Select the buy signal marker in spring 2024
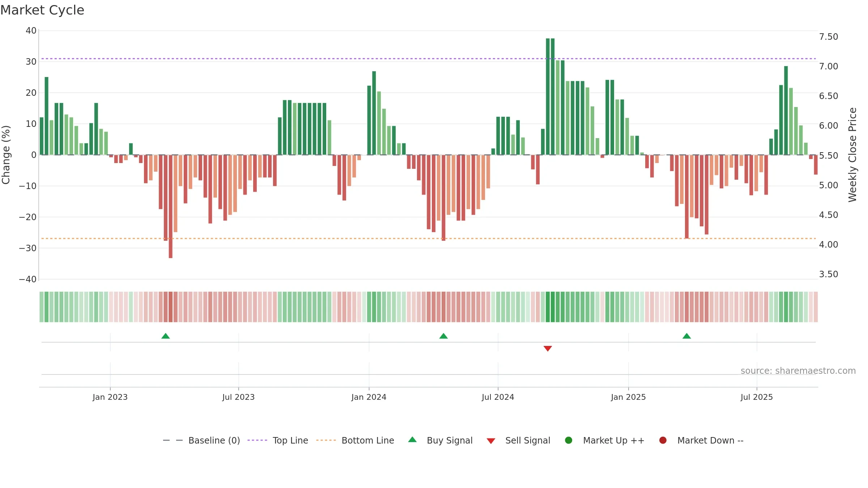 tap(443, 336)
